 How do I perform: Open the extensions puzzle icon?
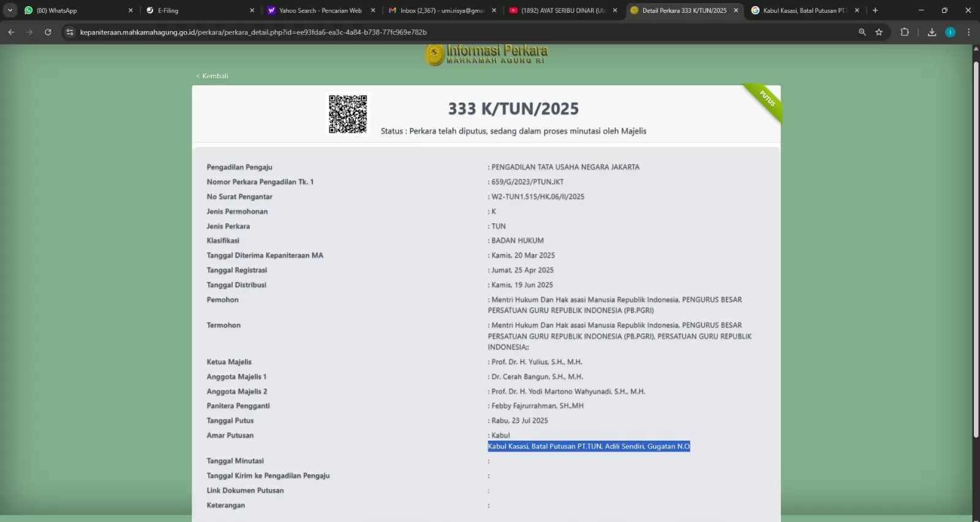(905, 32)
